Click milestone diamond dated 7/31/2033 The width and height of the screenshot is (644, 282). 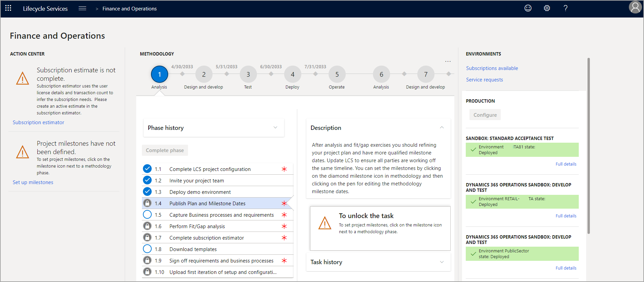[315, 74]
